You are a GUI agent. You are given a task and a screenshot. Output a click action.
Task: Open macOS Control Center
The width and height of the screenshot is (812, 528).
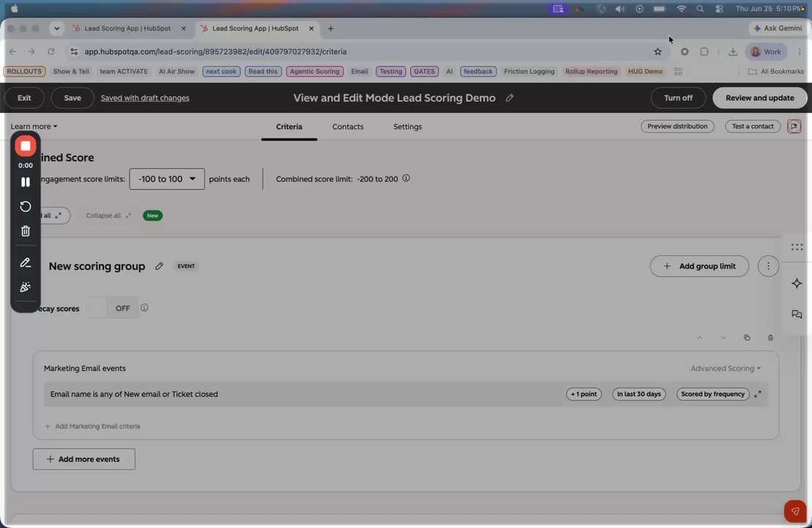720,9
